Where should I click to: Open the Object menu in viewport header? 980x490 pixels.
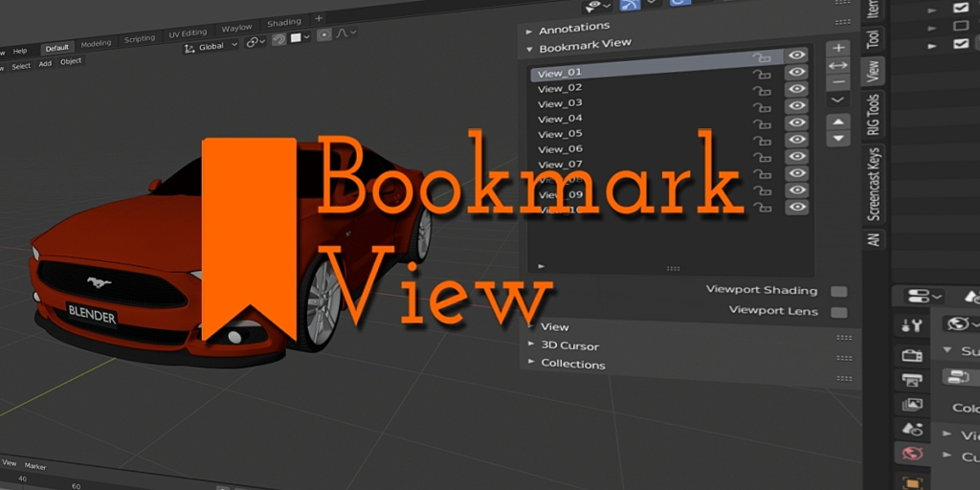click(x=71, y=62)
